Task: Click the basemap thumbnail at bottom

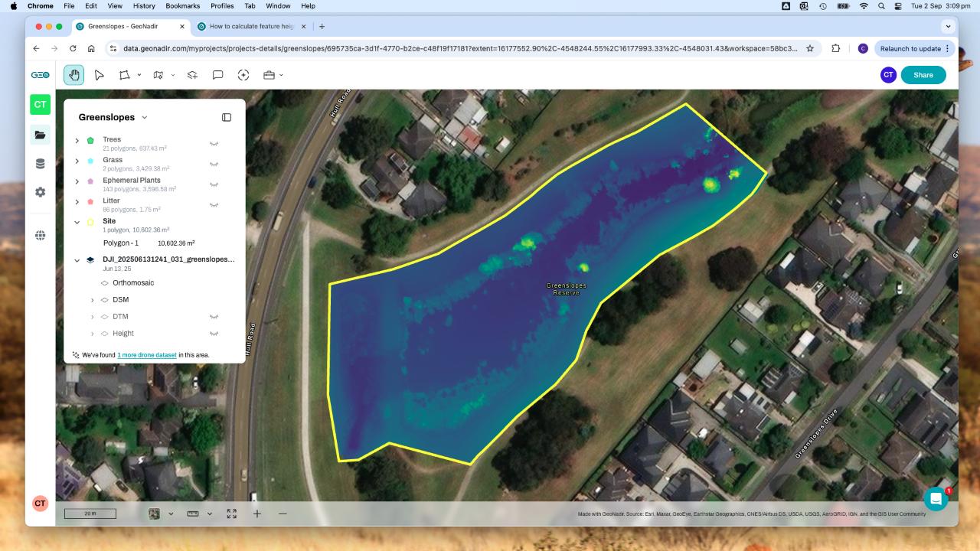Action: click(153, 514)
